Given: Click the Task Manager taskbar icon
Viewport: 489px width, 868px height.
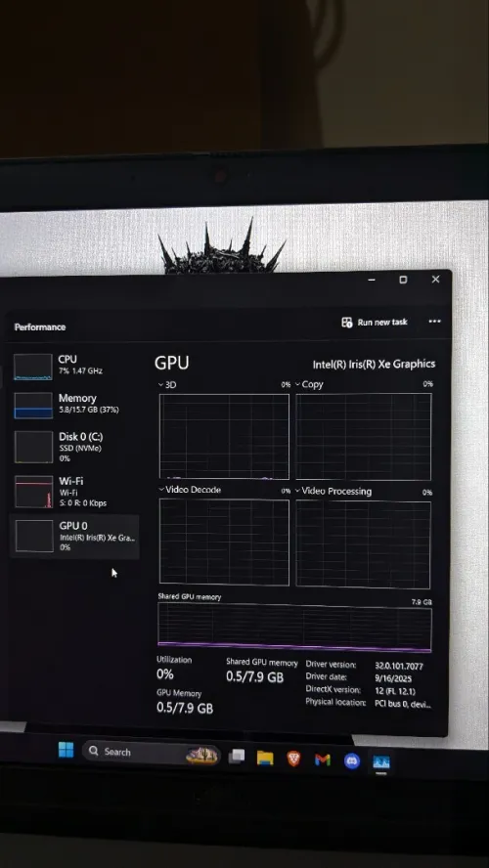Looking at the screenshot, I should point(381,762).
